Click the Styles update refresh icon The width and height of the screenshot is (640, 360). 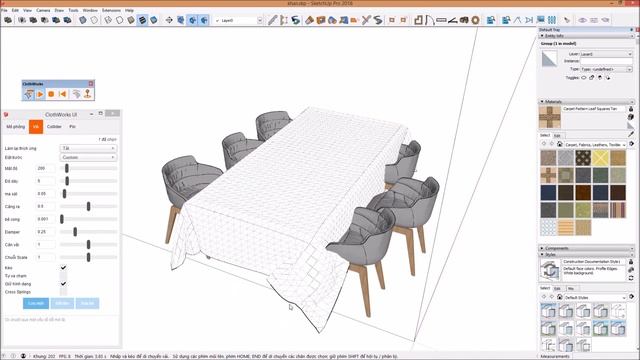(x=631, y=278)
